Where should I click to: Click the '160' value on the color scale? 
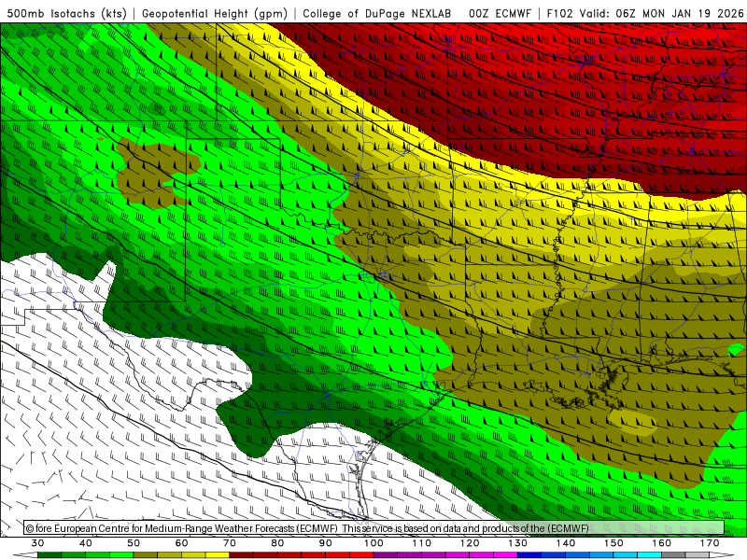click(662, 543)
